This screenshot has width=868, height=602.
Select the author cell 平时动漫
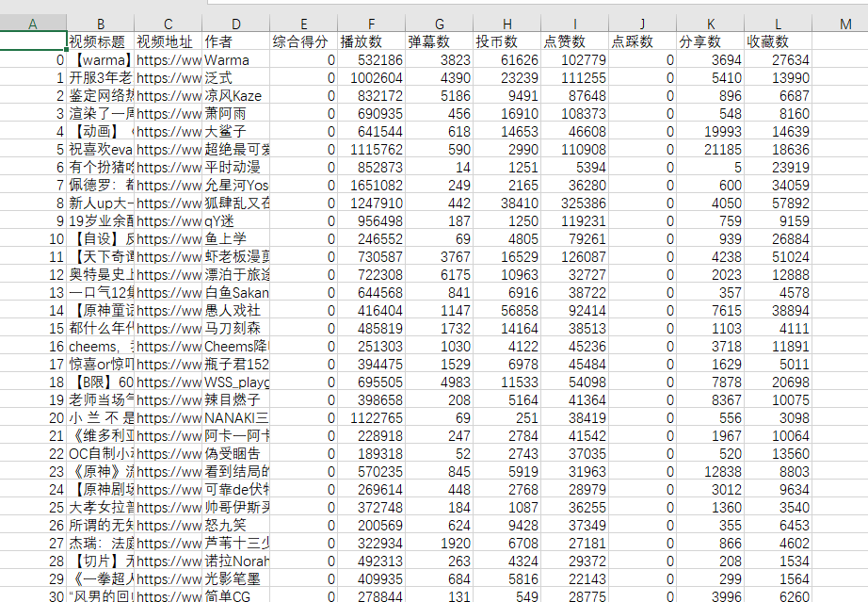pos(235,168)
